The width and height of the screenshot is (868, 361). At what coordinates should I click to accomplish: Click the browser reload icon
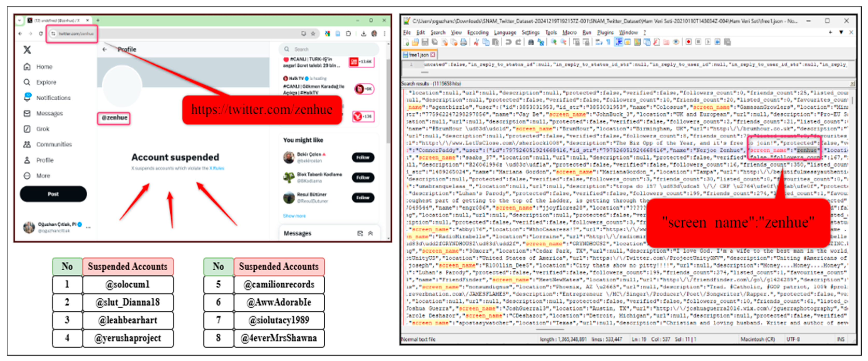tap(41, 33)
